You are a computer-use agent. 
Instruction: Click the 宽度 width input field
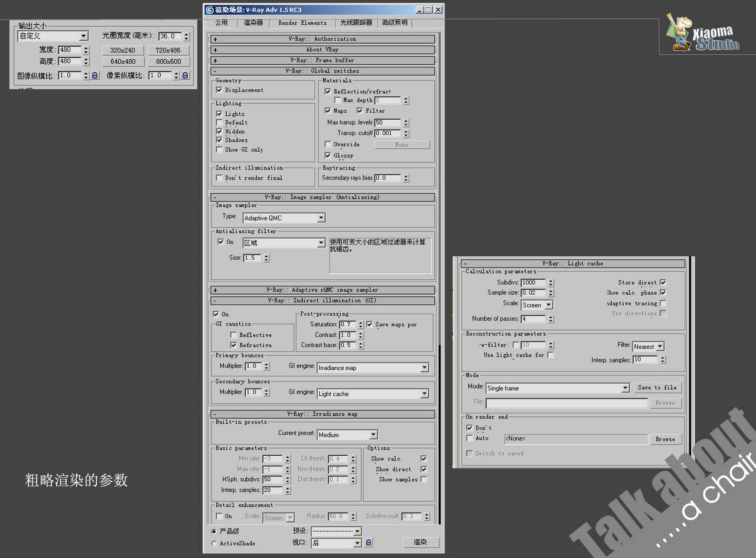[69, 50]
